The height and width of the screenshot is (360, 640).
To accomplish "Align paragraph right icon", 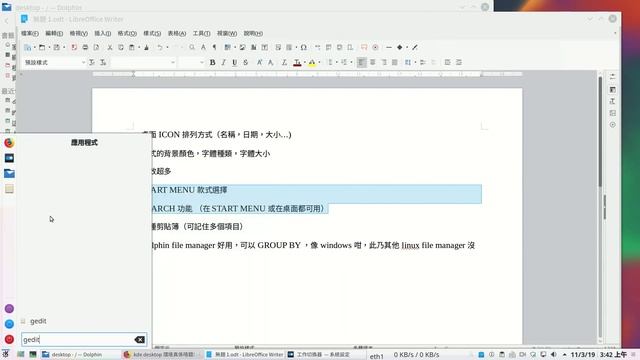I will [x=384, y=62].
